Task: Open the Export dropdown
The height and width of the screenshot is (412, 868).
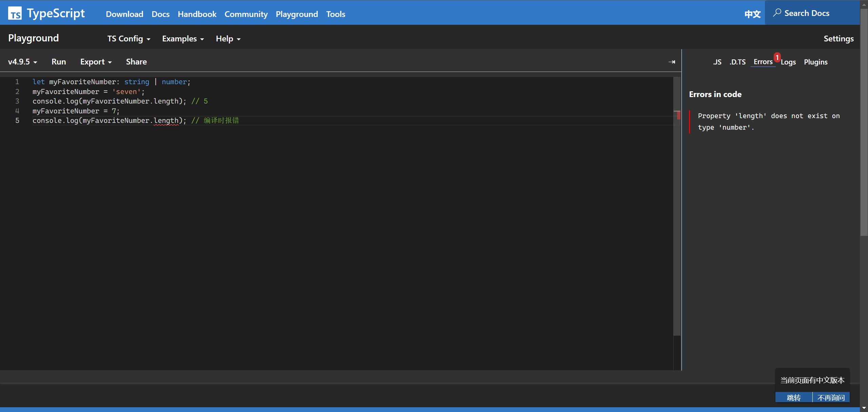Action: [96, 62]
